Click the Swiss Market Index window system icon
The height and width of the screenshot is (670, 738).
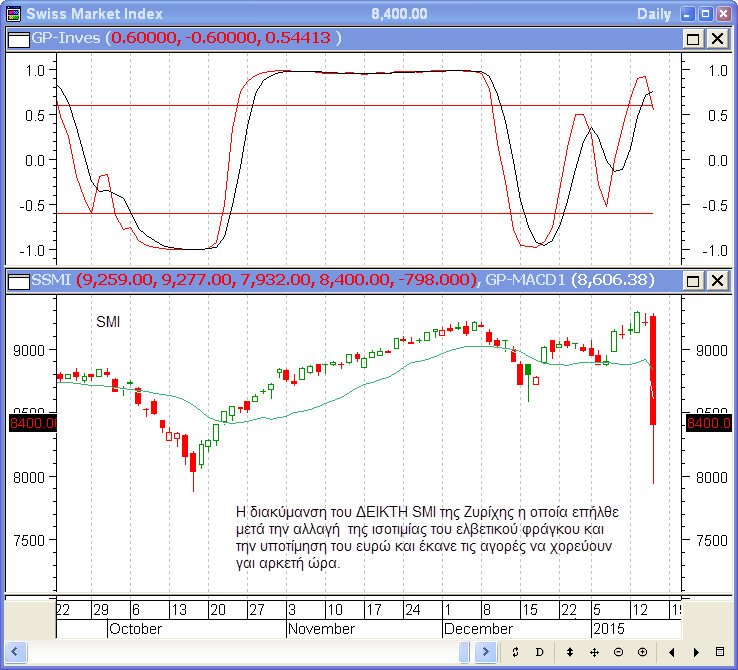(13, 14)
